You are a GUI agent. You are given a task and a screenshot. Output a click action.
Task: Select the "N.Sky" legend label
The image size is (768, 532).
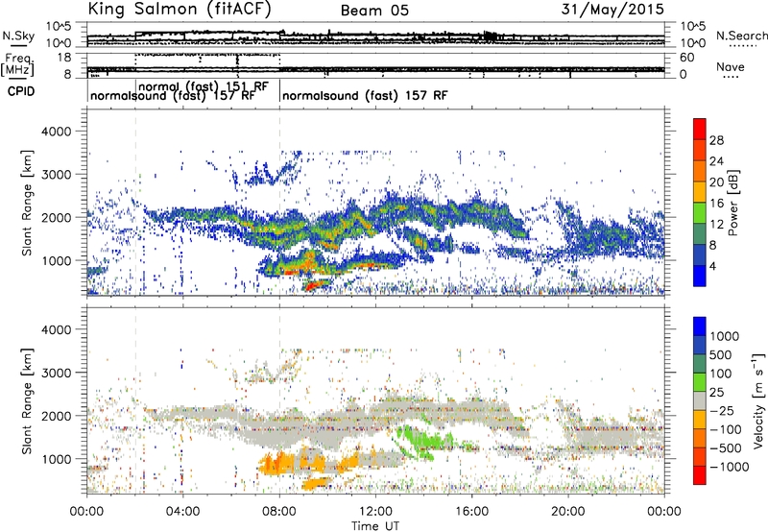coord(18,36)
